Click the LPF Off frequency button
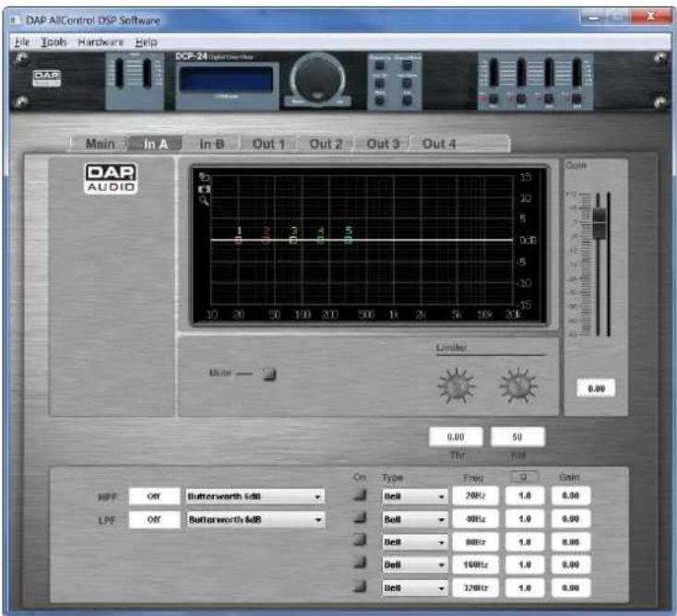The width and height of the screenshot is (677, 616). coord(154,519)
